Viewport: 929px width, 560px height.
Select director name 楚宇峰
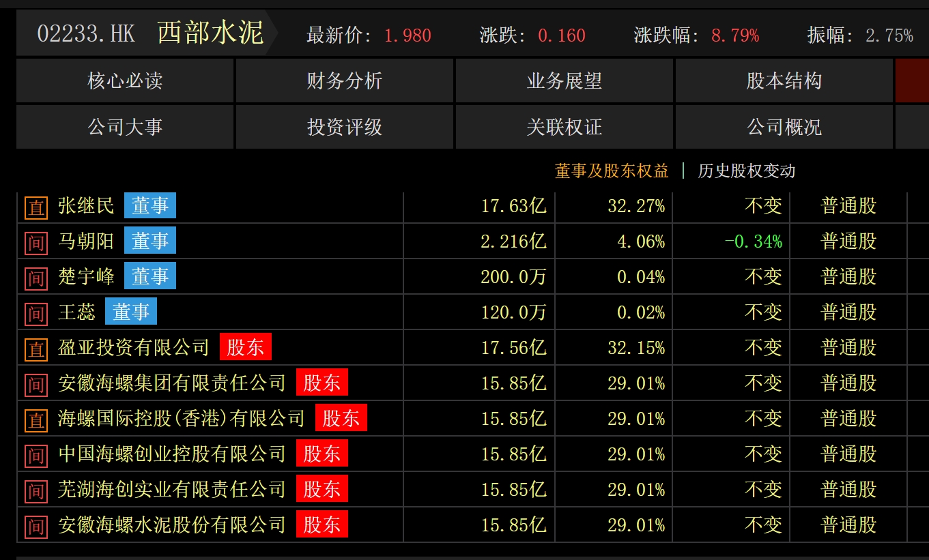tap(86, 276)
